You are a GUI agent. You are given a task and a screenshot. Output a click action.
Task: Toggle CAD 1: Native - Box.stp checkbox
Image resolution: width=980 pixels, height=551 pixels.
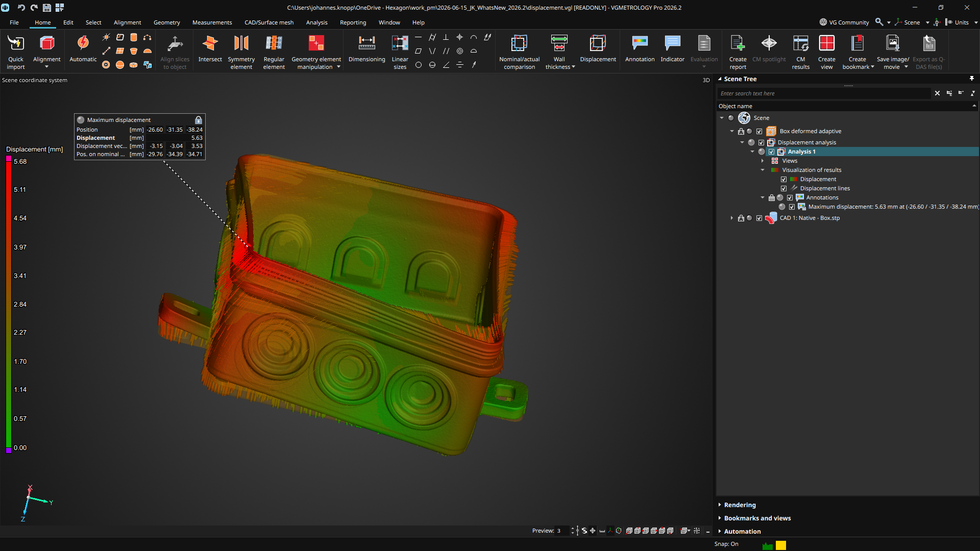pyautogui.click(x=759, y=218)
